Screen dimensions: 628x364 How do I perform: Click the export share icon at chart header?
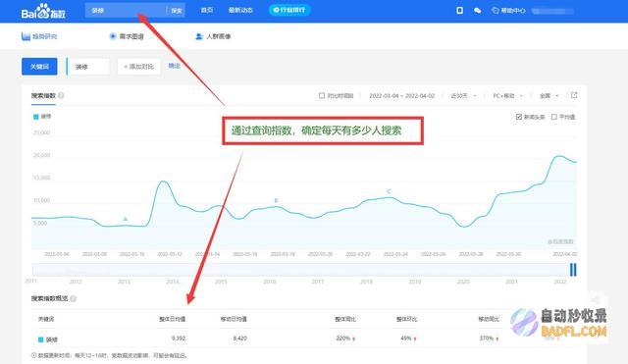(574, 95)
